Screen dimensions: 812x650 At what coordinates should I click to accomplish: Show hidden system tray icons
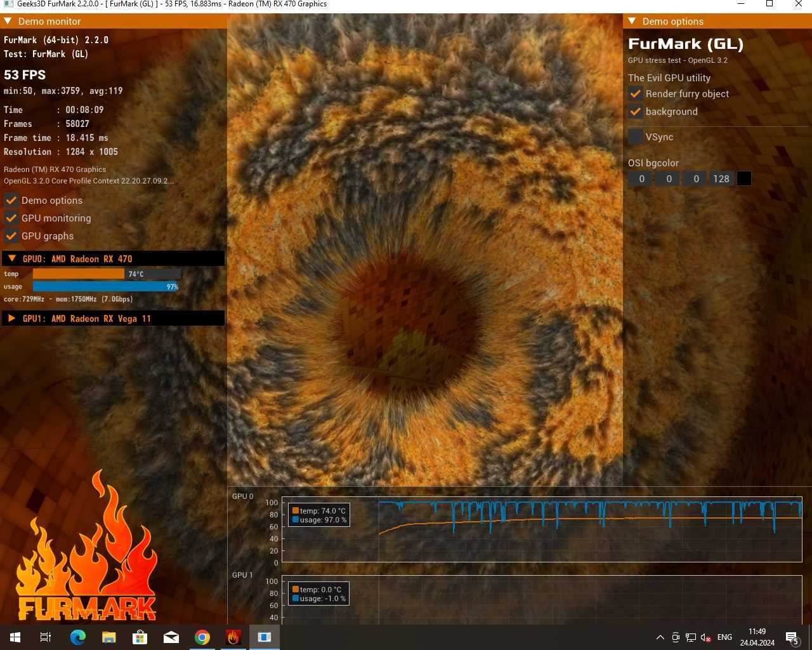click(660, 637)
